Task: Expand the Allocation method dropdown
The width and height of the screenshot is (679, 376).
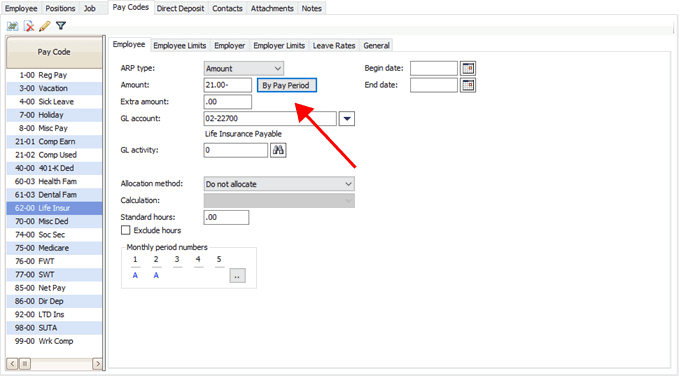Action: click(x=279, y=184)
